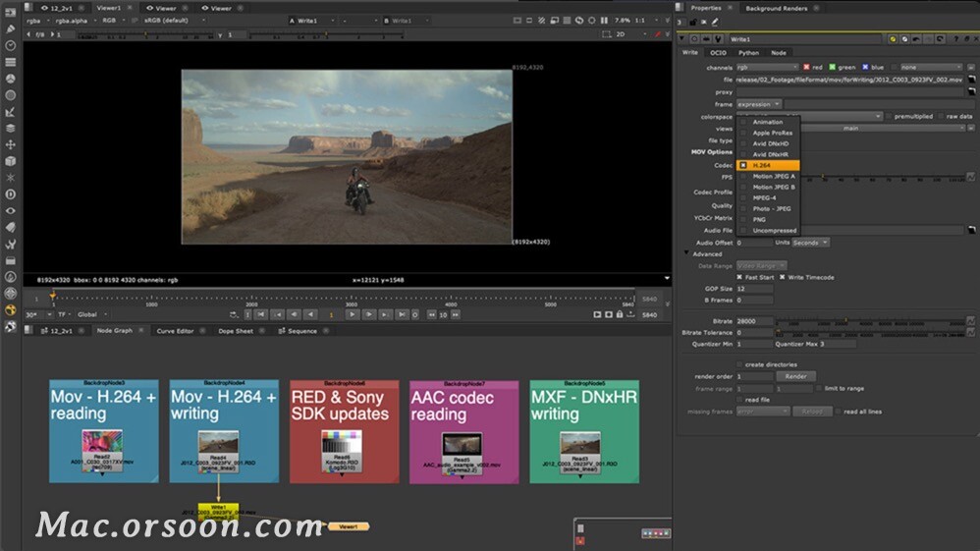Open the Keyer nodes toolbar icon
This screenshot has height=551, width=980.
point(10,112)
